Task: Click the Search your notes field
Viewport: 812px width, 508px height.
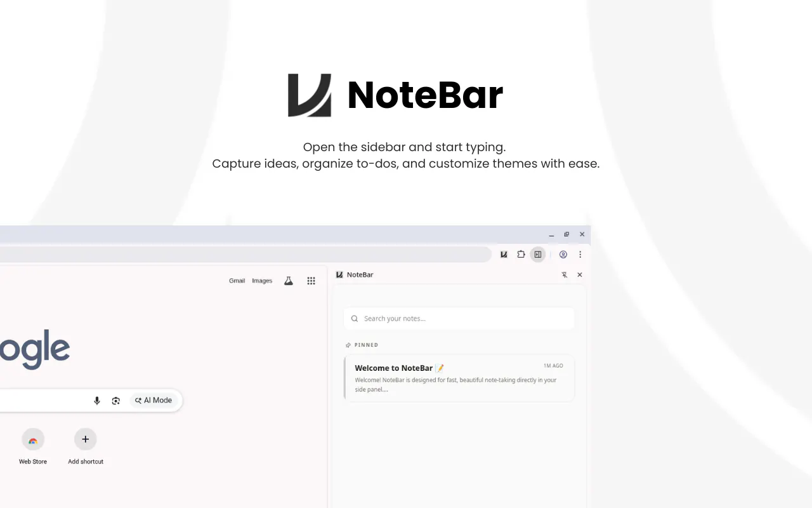Action: 459,319
